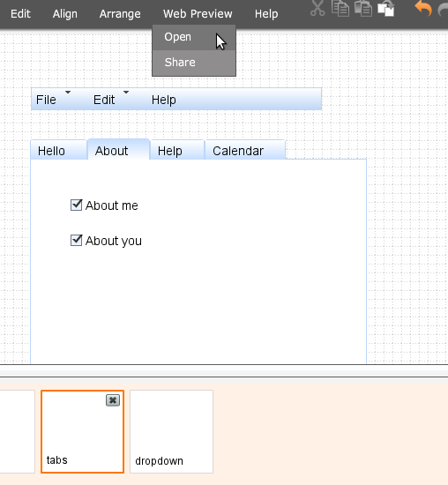Click Help in the mockup menubar

164,100
